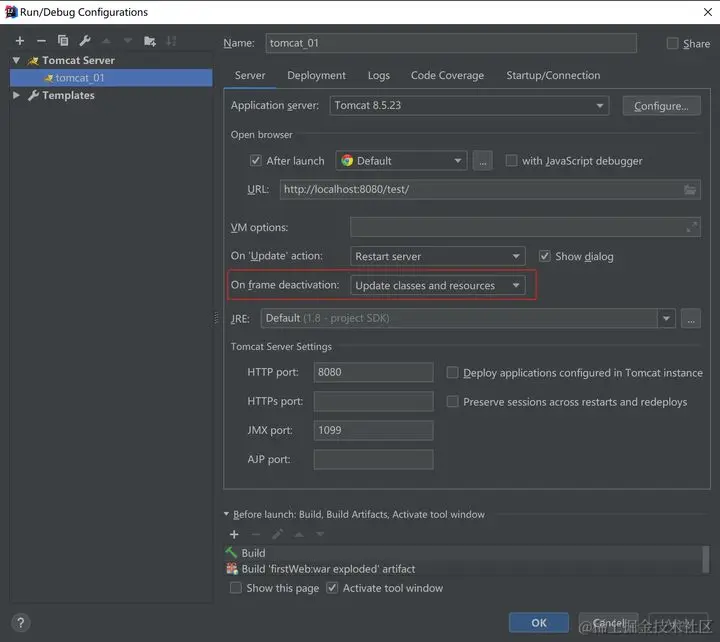720x642 pixels.
Task: Select tomcat_01 configuration in tree
Action: point(111,78)
